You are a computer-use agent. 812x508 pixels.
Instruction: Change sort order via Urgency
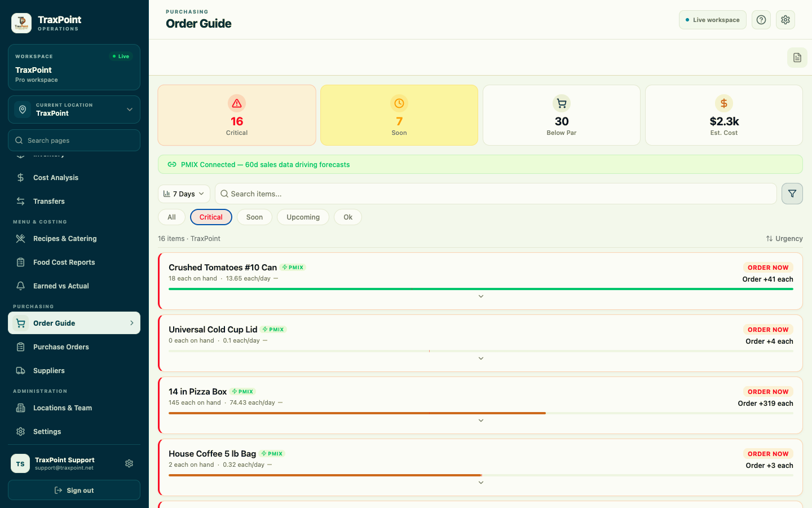[x=784, y=239]
